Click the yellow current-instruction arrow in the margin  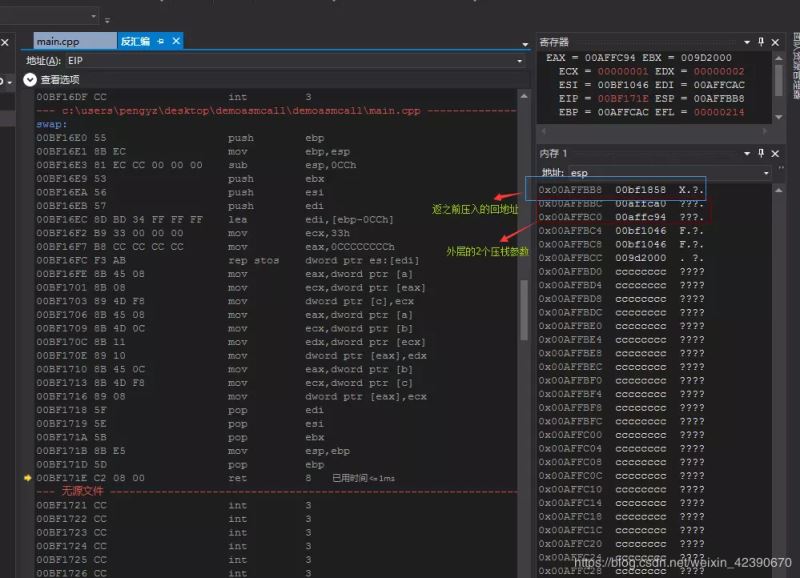(28, 479)
